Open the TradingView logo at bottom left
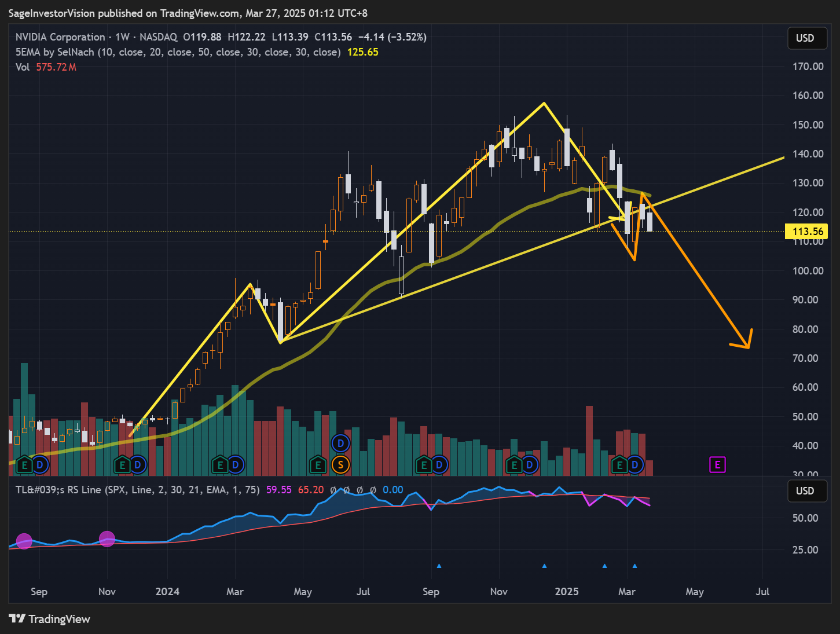This screenshot has height=634, width=840. click(x=50, y=619)
